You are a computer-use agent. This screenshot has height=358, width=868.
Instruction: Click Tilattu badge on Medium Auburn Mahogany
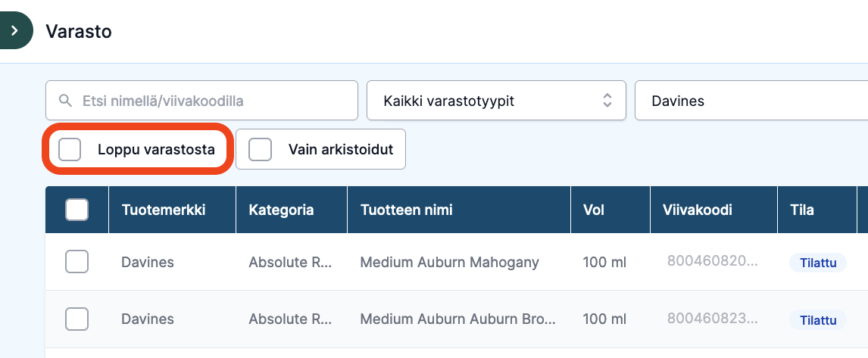click(x=817, y=263)
